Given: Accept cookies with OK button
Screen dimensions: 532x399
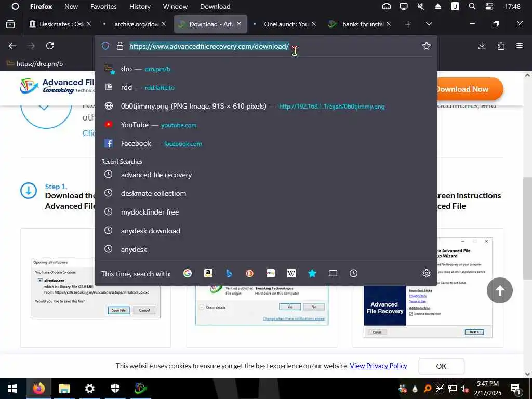Looking at the screenshot, I should pyautogui.click(x=441, y=366).
